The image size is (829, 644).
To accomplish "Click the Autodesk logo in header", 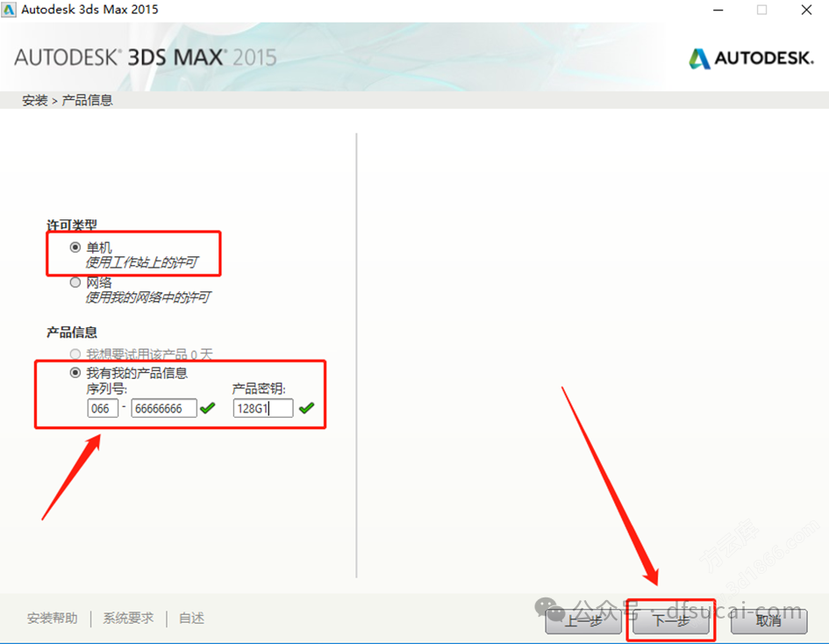I will [751, 58].
